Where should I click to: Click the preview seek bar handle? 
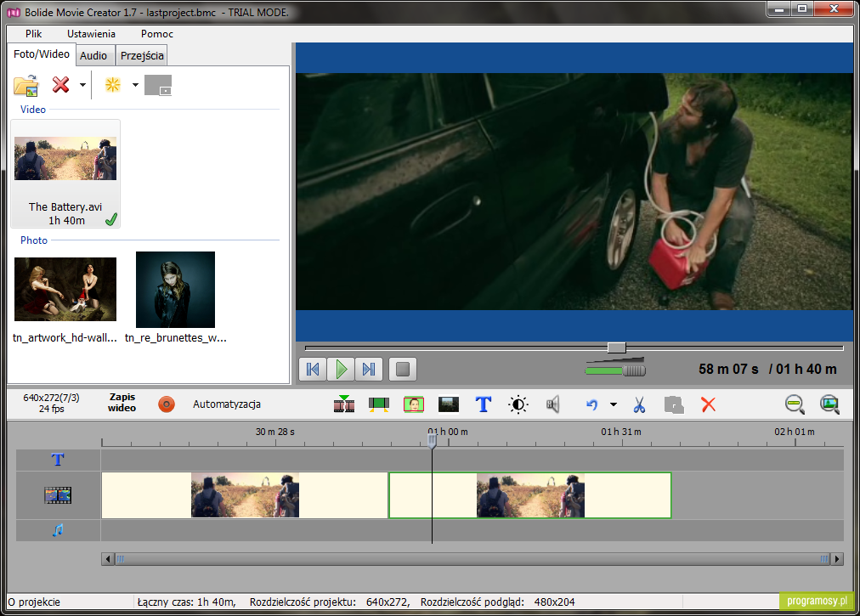pos(616,348)
